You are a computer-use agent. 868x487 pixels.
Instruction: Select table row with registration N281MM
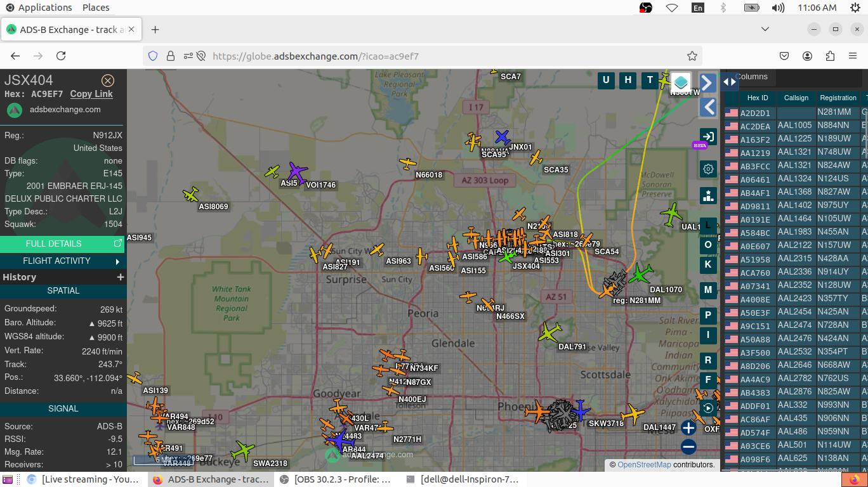point(795,112)
